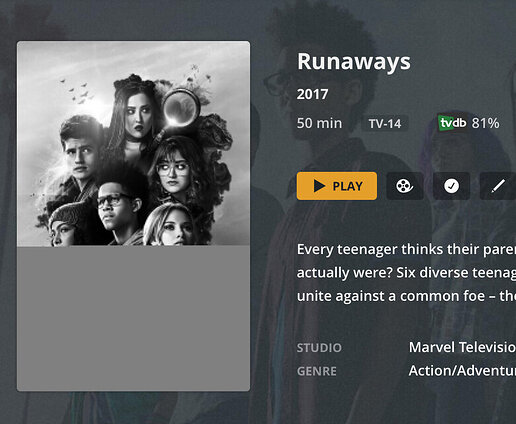
Task: Mark Runaways as watched with checkmark icon
Action: tap(451, 186)
